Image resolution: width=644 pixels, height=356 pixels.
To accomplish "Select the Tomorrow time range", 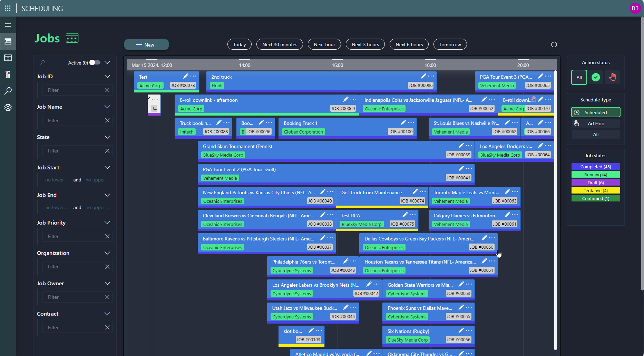I will click(x=450, y=44).
